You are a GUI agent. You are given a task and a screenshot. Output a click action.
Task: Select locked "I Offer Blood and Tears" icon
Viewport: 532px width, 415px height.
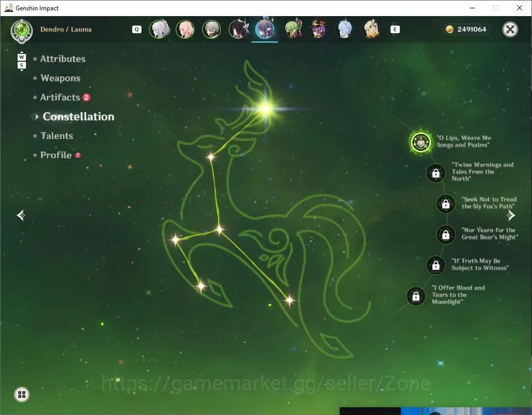tap(416, 296)
